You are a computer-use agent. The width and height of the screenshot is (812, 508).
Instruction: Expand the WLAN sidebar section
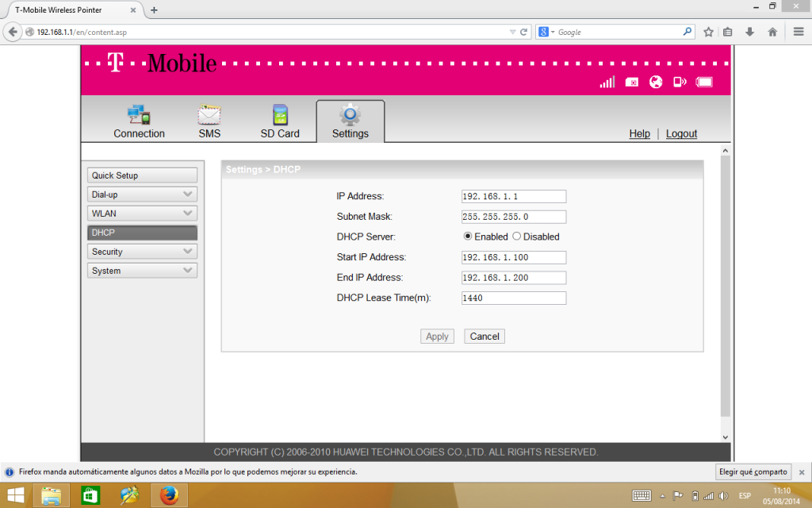(x=142, y=214)
